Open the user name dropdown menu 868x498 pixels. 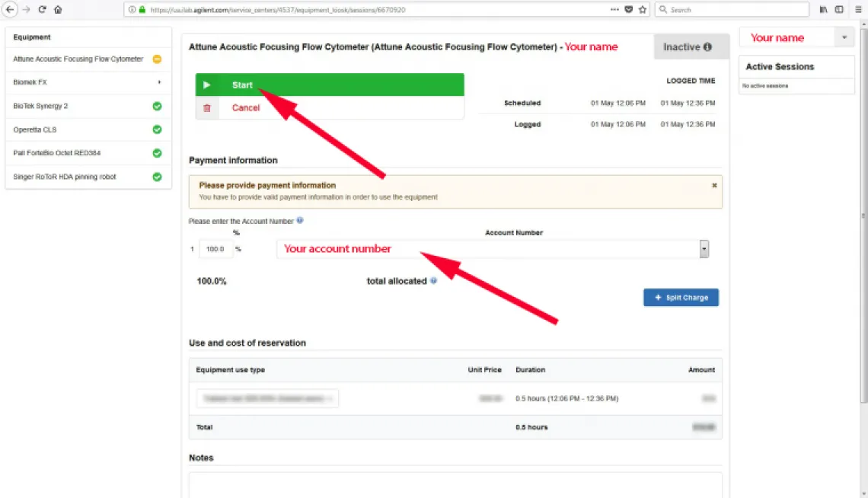[844, 38]
